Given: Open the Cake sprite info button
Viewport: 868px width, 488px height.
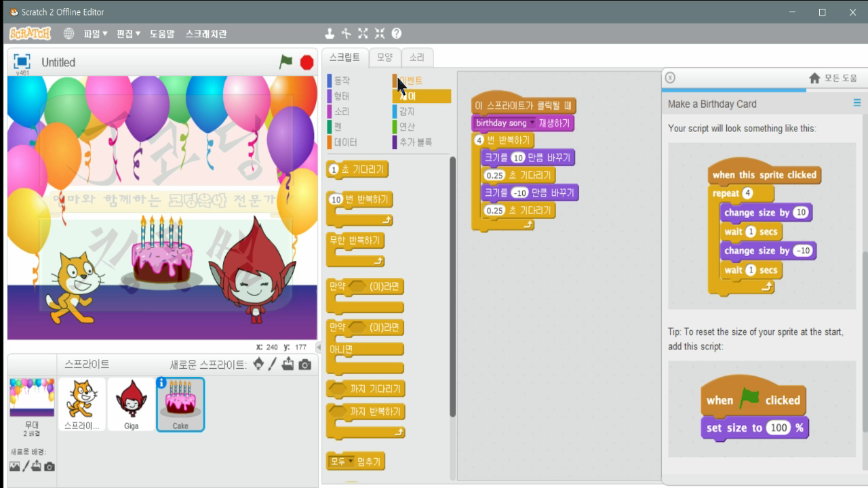Looking at the screenshot, I should 161,382.
